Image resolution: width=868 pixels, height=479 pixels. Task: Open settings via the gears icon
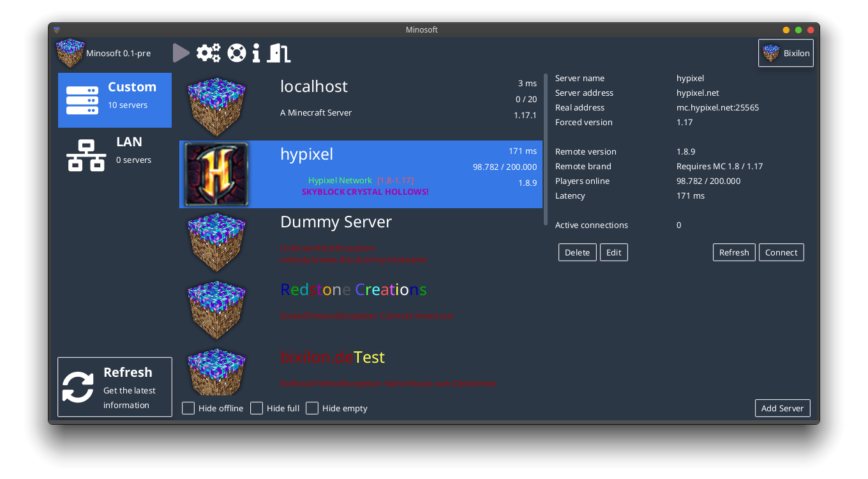[x=209, y=53]
